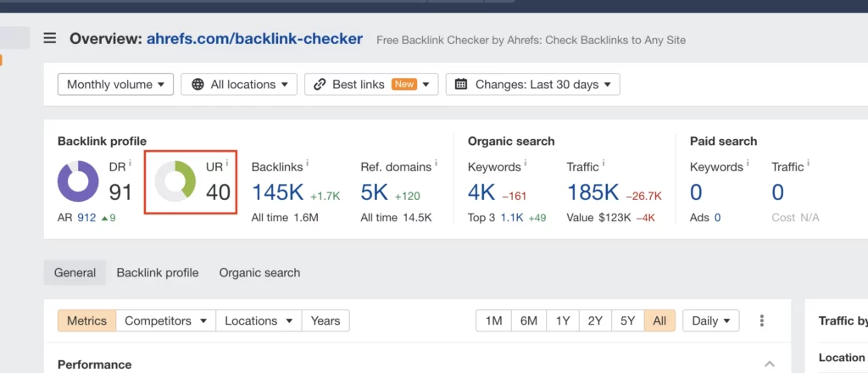Click the paid Traffic 0 value
The image size is (868, 373).
click(778, 192)
